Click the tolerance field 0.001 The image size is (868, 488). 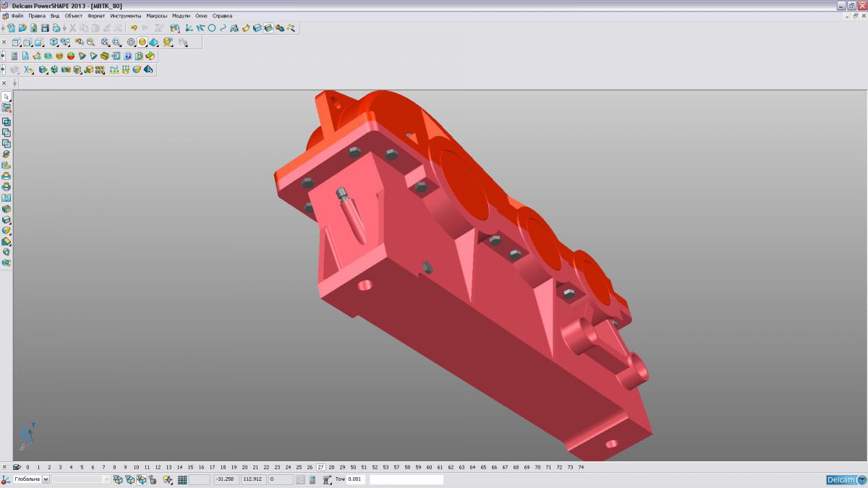pos(356,479)
